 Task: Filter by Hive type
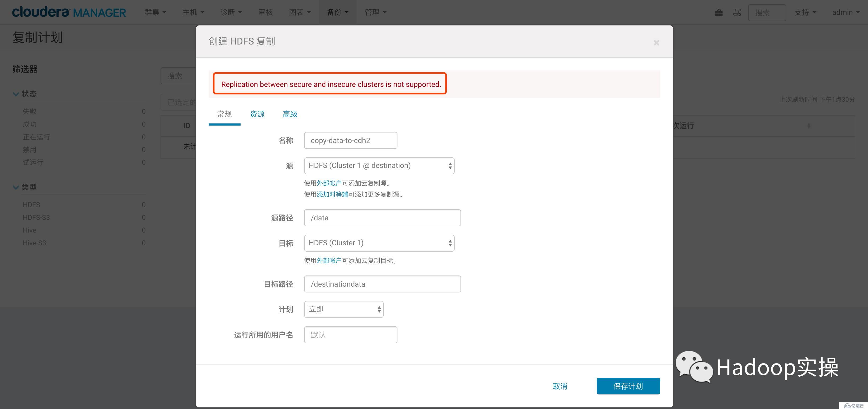tap(29, 230)
